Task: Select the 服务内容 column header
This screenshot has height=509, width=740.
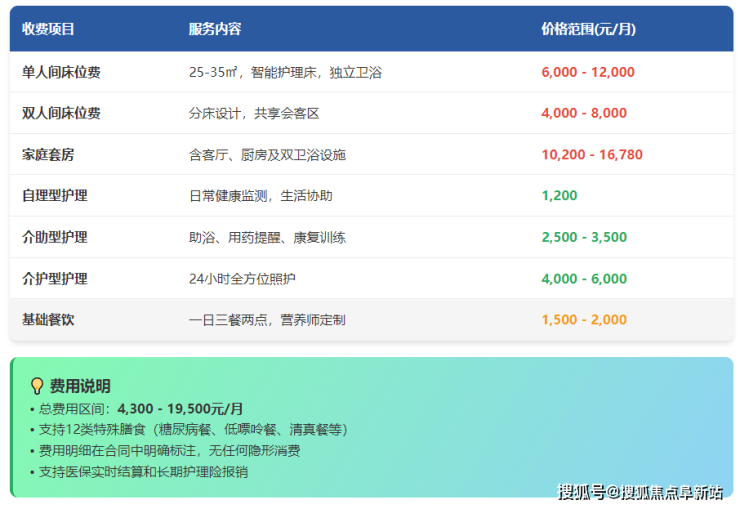Action: tap(214, 29)
